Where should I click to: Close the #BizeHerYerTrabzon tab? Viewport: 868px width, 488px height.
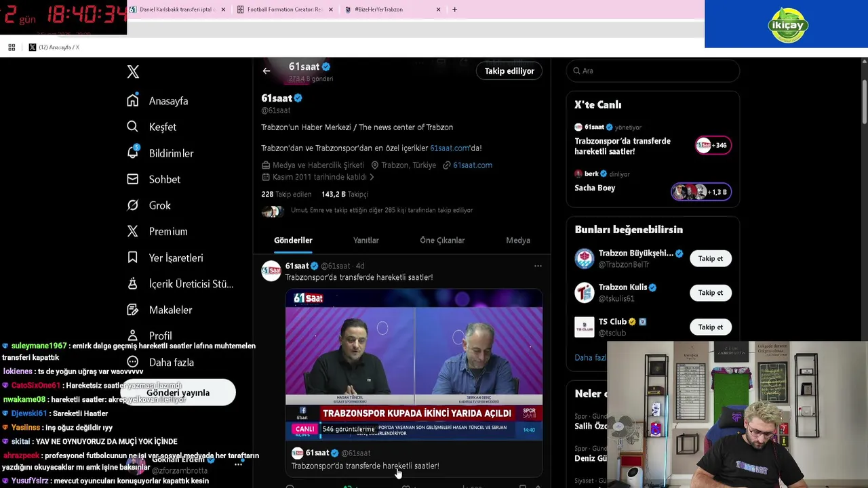click(438, 9)
